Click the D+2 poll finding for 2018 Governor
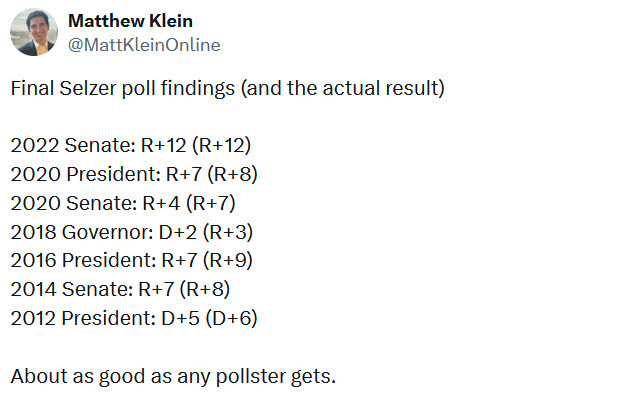This screenshot has height=396, width=643. click(178, 232)
